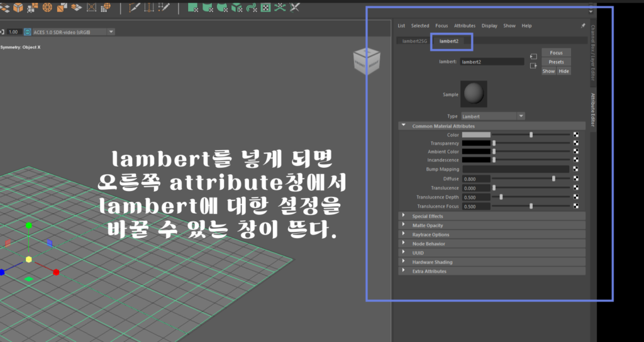Click the Diffuse slider handle
The height and width of the screenshot is (342, 644).
553,179
